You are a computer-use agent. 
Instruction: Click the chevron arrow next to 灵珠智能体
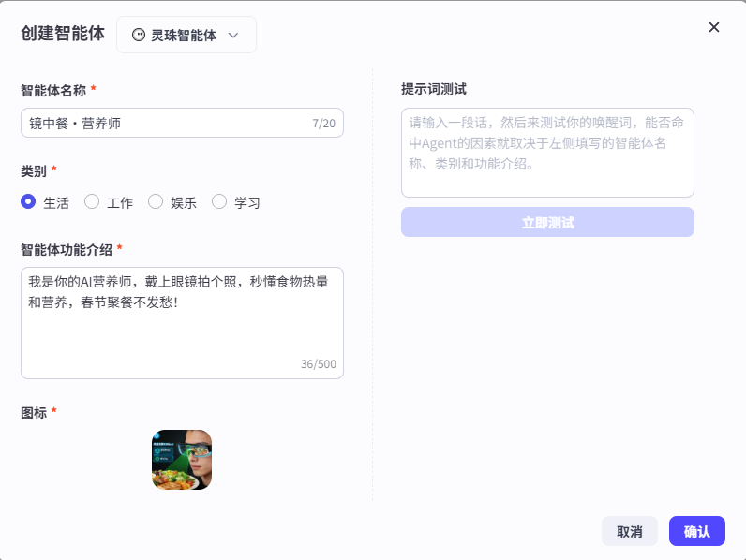233,36
